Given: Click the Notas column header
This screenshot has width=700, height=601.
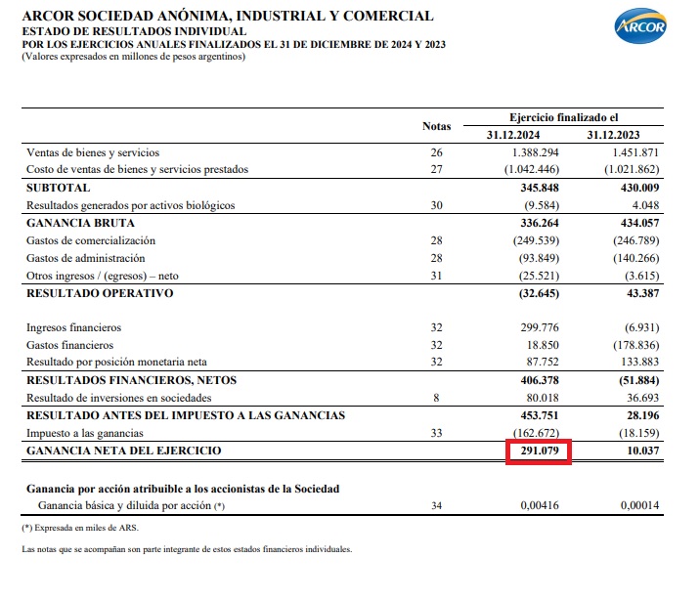Looking at the screenshot, I should [x=437, y=127].
